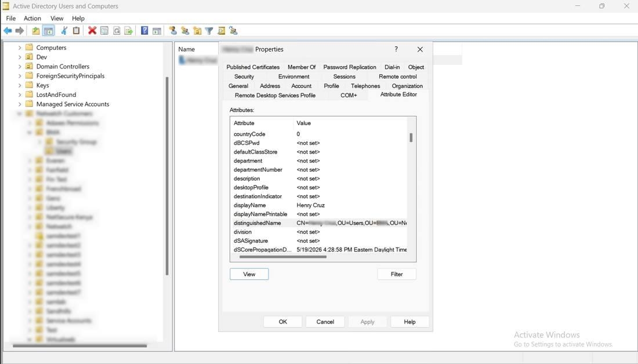Click the red X Delete icon
The height and width of the screenshot is (364, 638).
pyautogui.click(x=92, y=31)
